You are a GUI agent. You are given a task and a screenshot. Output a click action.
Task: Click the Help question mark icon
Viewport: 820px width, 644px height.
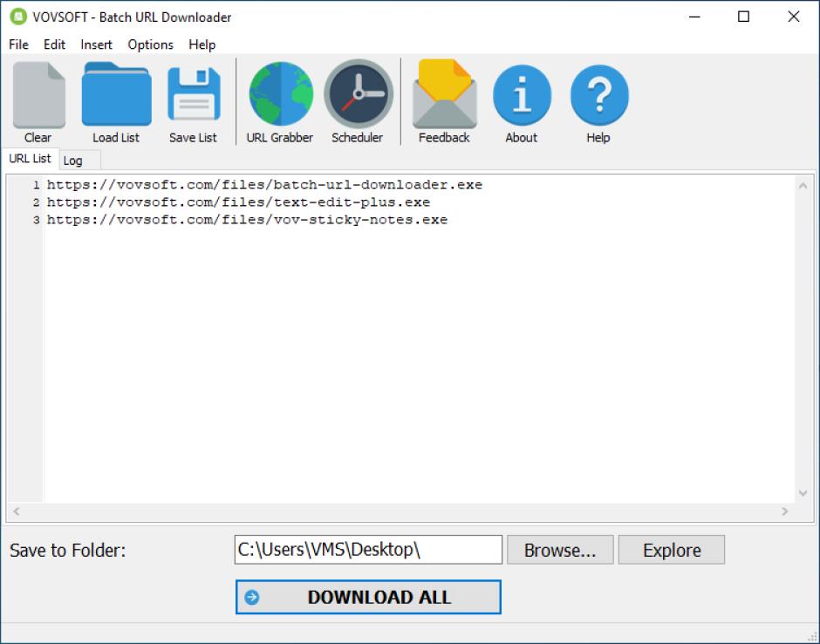pyautogui.click(x=599, y=95)
